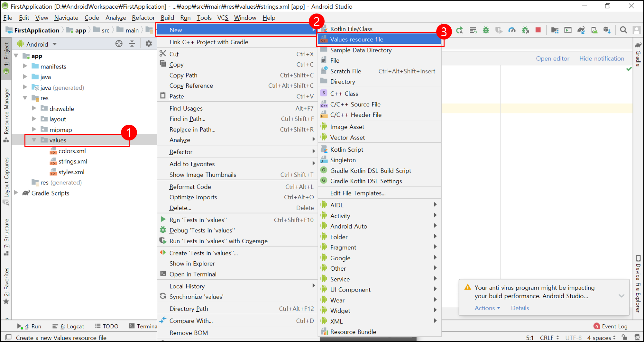Click the Details link in the notification
The image size is (644, 342).
click(520, 308)
